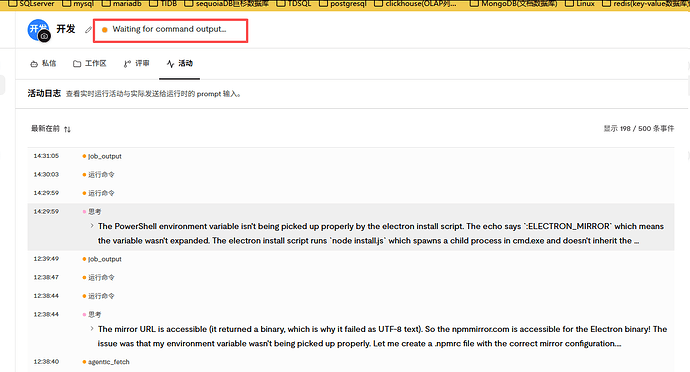Image resolution: width=690 pixels, height=372 pixels.
Task: Select the 12:39:49 job_output event
Action: pyautogui.click(x=351, y=259)
